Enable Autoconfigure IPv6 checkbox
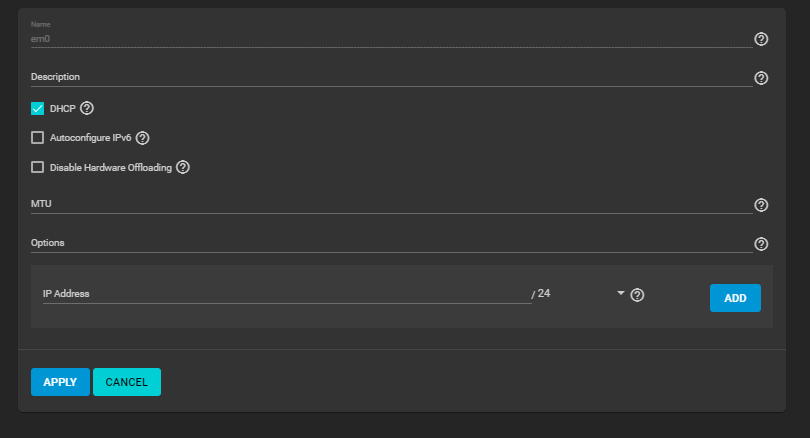 point(38,138)
